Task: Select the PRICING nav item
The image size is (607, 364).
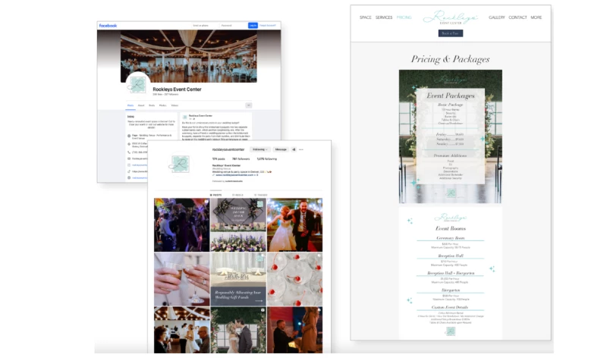Action: pos(404,17)
